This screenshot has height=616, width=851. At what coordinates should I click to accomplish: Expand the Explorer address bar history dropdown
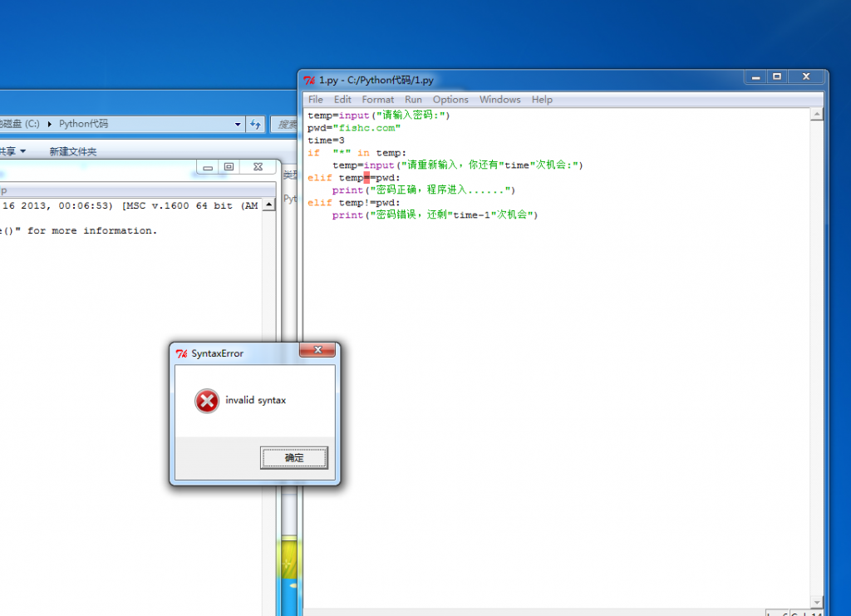[238, 124]
